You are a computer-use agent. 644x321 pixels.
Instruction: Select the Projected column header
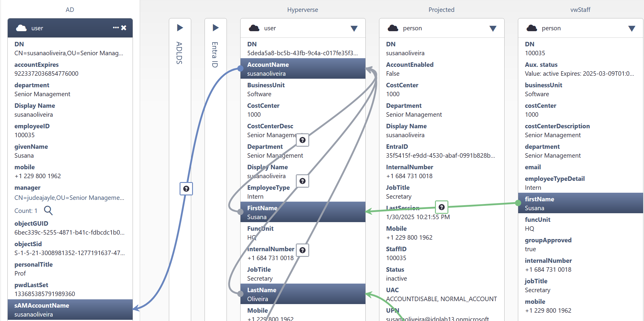point(441,10)
